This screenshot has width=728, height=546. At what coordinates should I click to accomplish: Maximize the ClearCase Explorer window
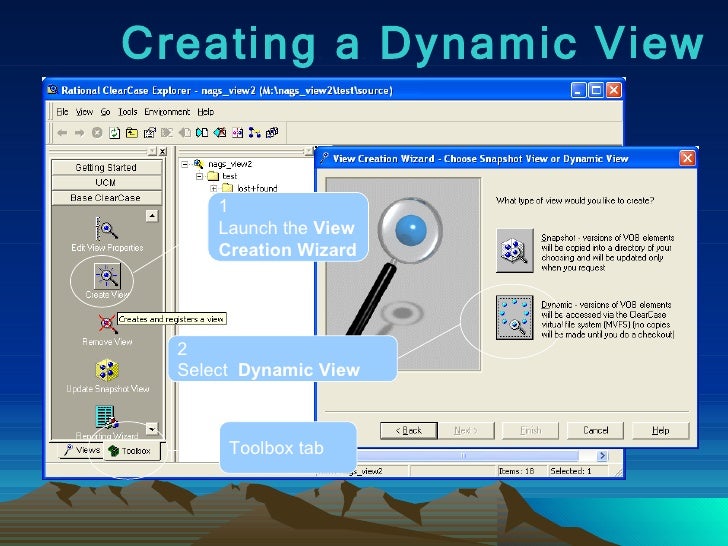(x=596, y=90)
